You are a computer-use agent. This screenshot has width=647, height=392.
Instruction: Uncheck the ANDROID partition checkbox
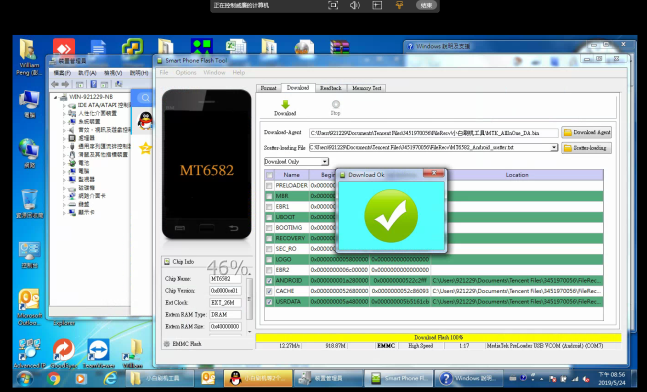(269, 281)
